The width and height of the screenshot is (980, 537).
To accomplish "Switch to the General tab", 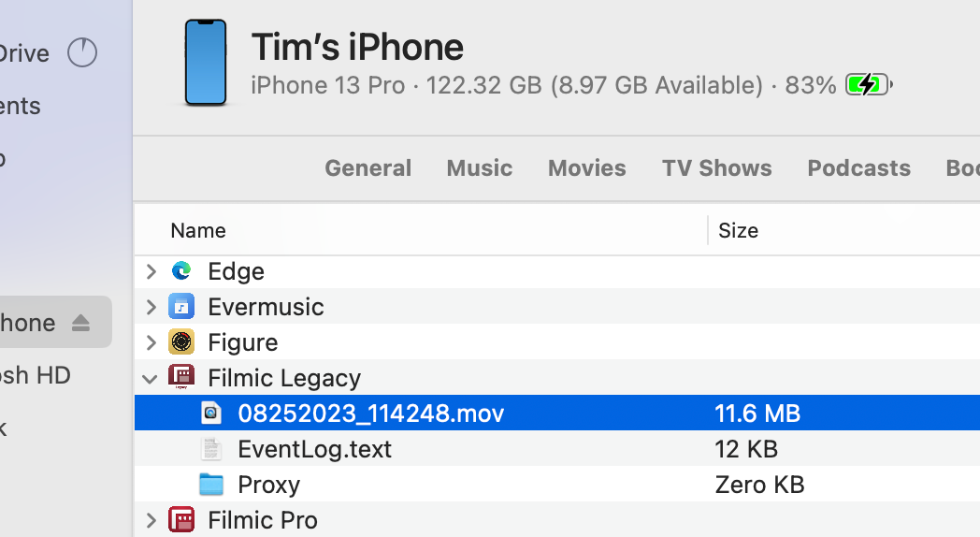I will pyautogui.click(x=367, y=168).
